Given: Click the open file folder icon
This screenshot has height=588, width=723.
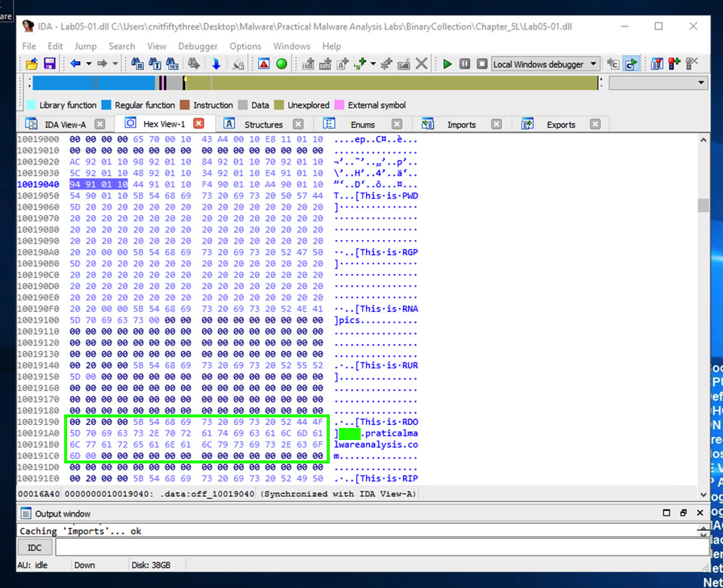Looking at the screenshot, I should point(31,64).
